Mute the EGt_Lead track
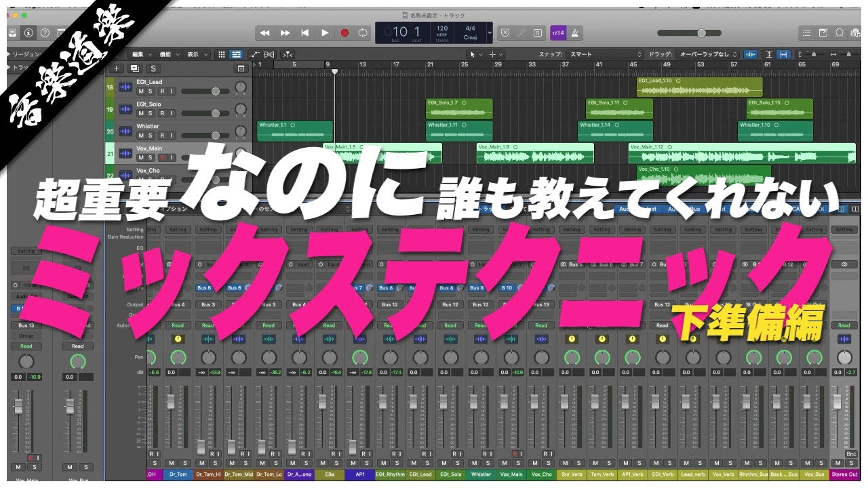The image size is (868, 488). pyautogui.click(x=141, y=91)
